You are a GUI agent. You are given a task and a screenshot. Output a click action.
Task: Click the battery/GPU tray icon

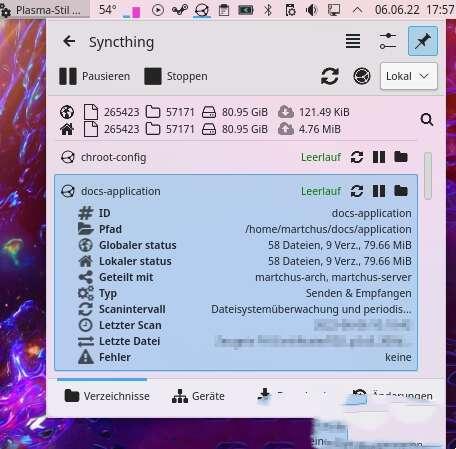coord(246,10)
